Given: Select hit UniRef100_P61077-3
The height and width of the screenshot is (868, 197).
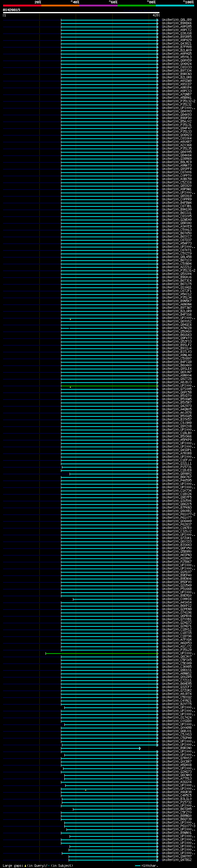Looking at the screenshot, I should (179, 826).
